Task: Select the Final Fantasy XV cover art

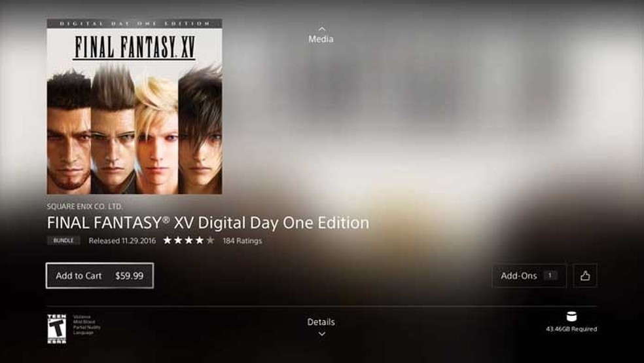Action: pos(134,106)
